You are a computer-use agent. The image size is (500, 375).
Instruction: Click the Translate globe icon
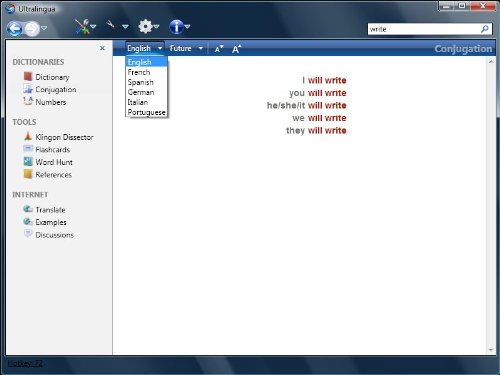point(28,209)
